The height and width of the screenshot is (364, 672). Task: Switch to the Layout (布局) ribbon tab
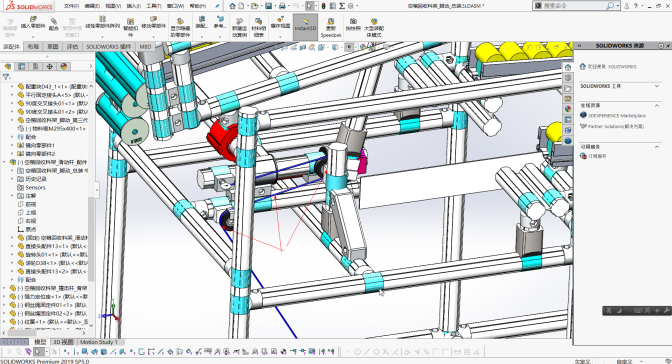(33, 46)
